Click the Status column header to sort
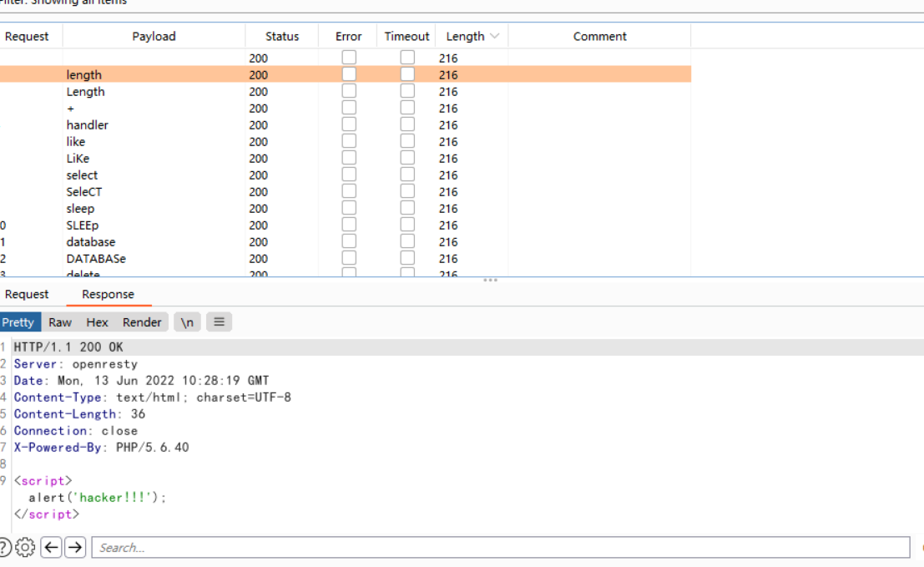Screen dimensions: 924x567 point(281,35)
